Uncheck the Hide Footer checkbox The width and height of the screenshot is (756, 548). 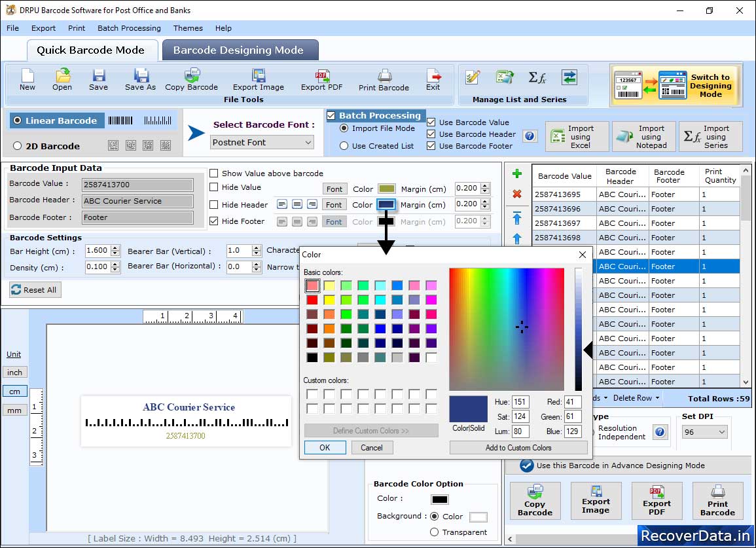click(x=214, y=221)
